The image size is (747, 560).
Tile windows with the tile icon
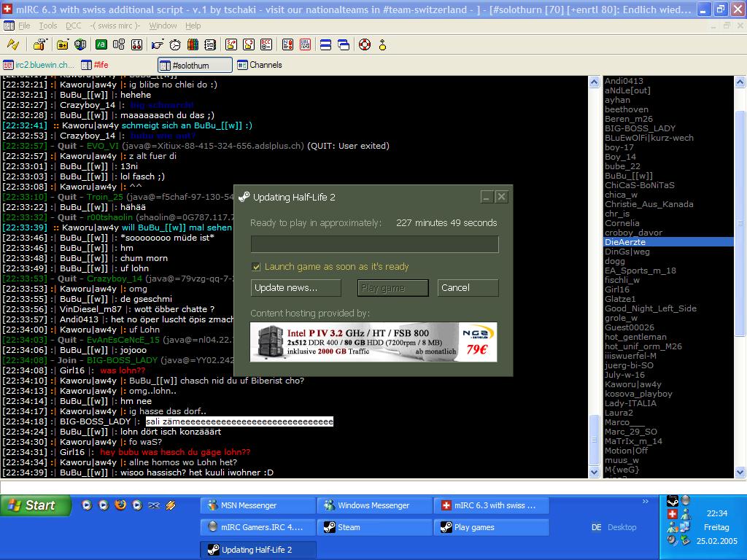click(326, 44)
